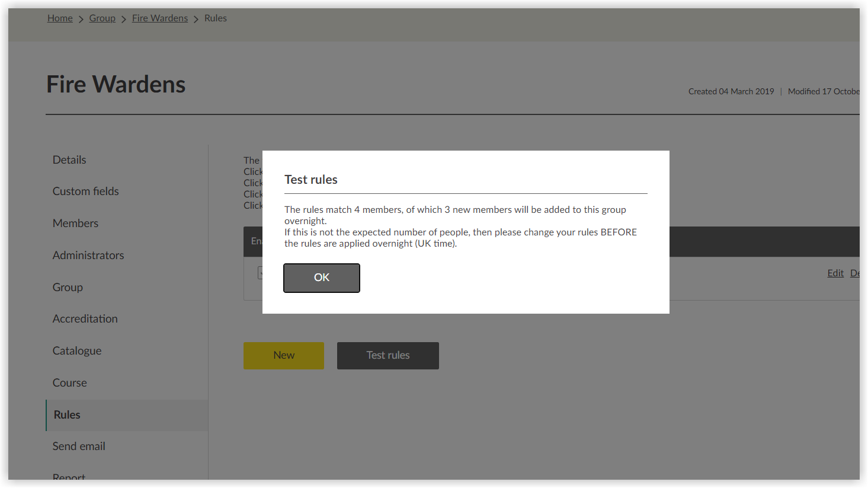The height and width of the screenshot is (488, 868).
Task: Open the Administrators page
Action: tap(88, 255)
